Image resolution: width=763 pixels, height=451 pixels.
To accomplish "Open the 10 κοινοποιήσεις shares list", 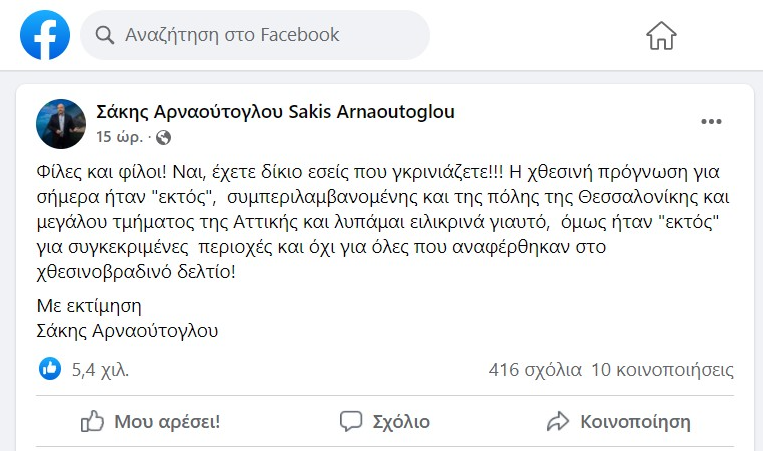I will 662,370.
